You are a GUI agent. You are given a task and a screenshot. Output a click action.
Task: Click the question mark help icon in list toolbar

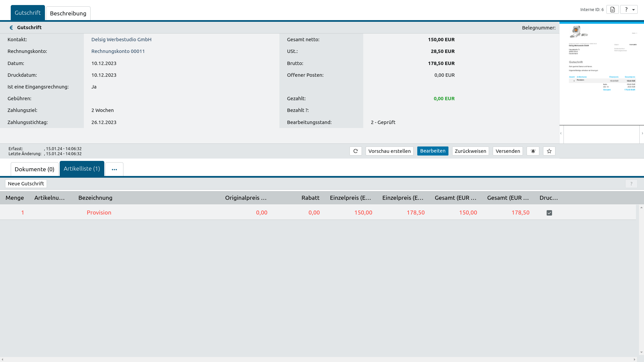pyautogui.click(x=631, y=184)
